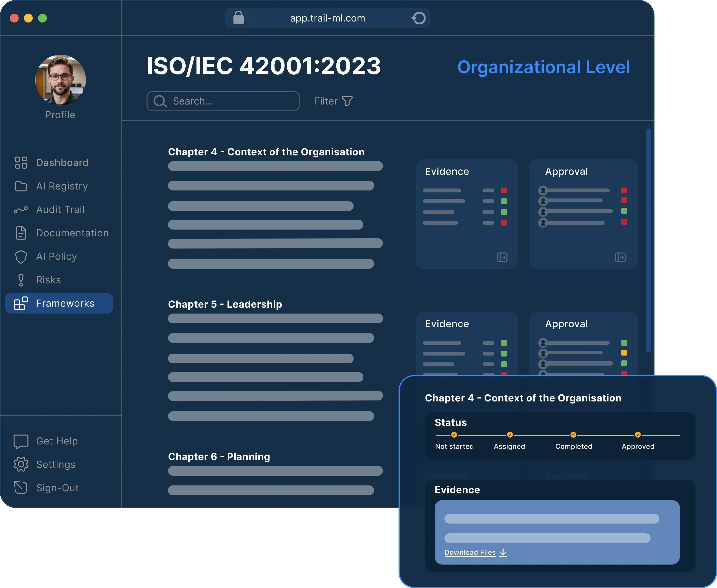Click second approver avatar in Chapter 4 Approval
This screenshot has width=717, height=588.
point(543,201)
